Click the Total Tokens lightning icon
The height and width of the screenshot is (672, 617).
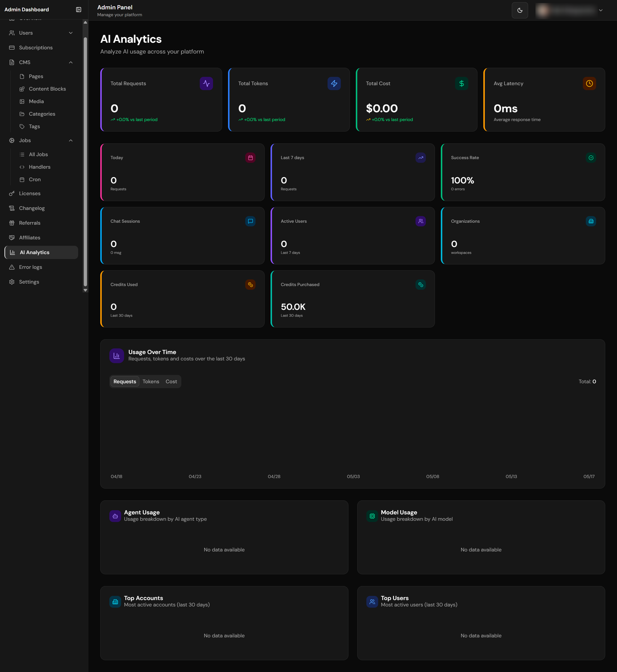point(334,83)
